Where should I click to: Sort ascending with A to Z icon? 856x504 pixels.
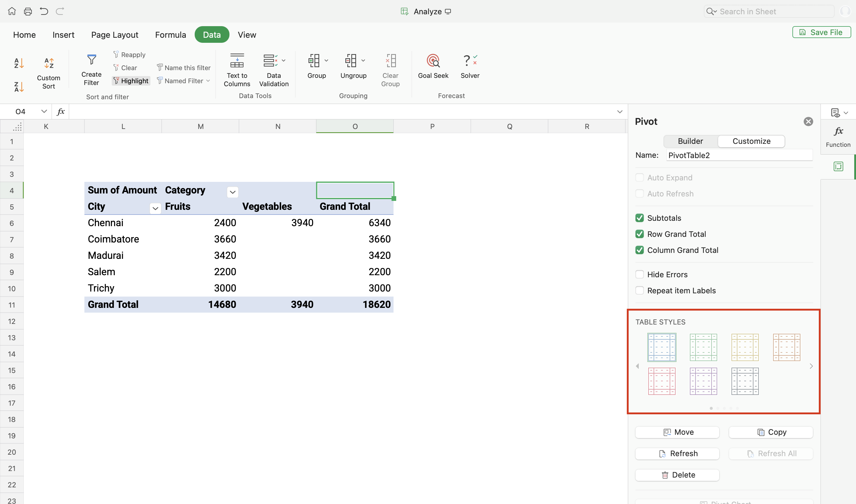tap(19, 63)
